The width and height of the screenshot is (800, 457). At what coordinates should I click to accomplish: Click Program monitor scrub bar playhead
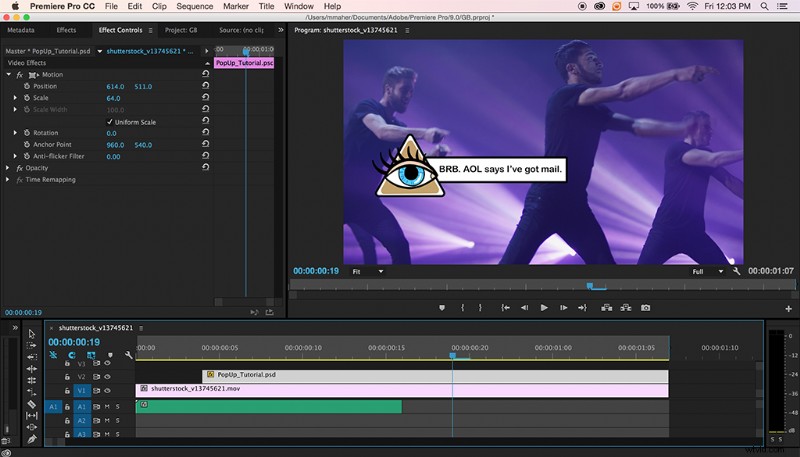pyautogui.click(x=590, y=286)
